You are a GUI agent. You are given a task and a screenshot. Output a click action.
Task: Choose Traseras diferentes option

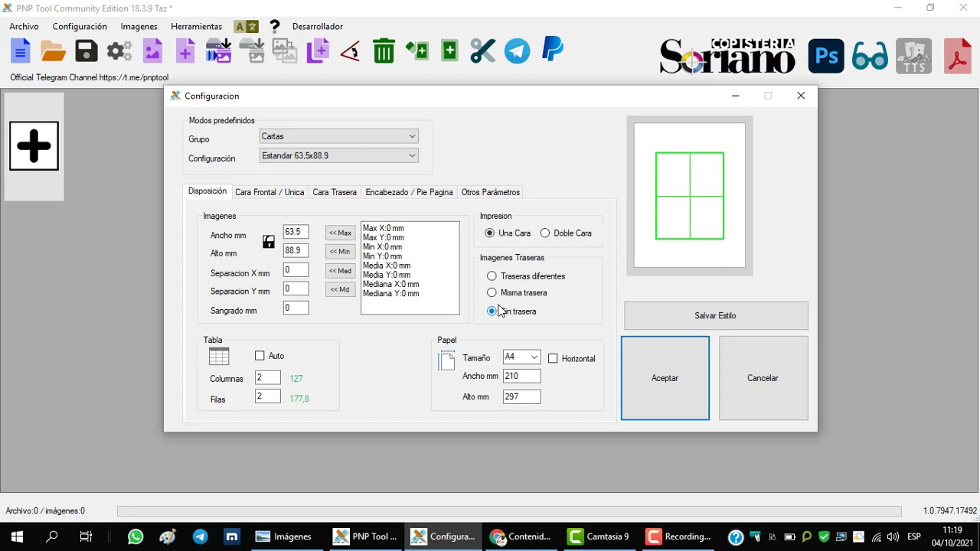point(492,275)
